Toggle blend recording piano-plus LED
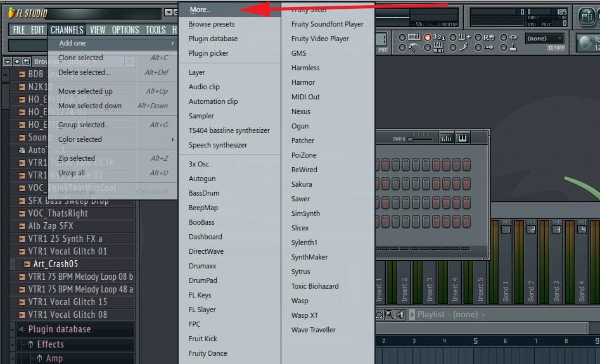Viewport: 600px width, 364px height. pyautogui.click(x=453, y=37)
